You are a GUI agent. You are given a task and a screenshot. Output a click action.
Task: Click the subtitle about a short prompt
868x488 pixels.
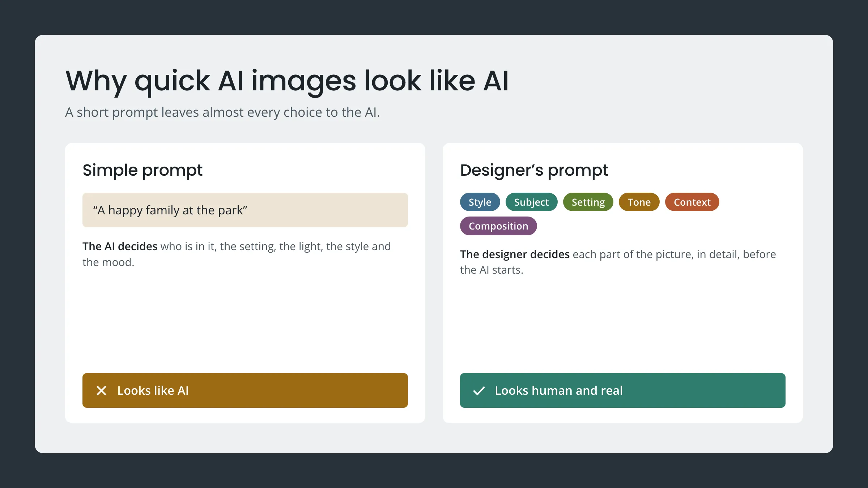[x=222, y=112]
